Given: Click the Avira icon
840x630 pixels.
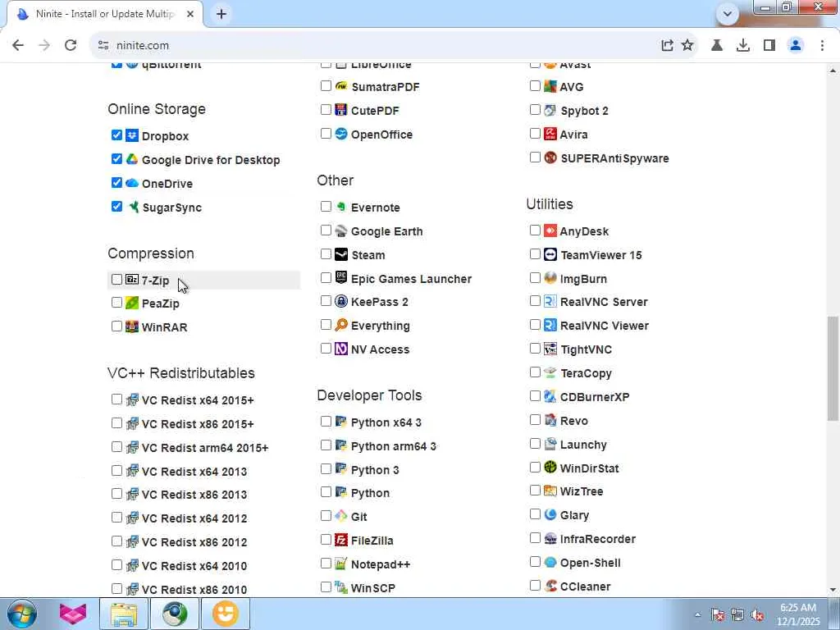Looking at the screenshot, I should click(550, 134).
